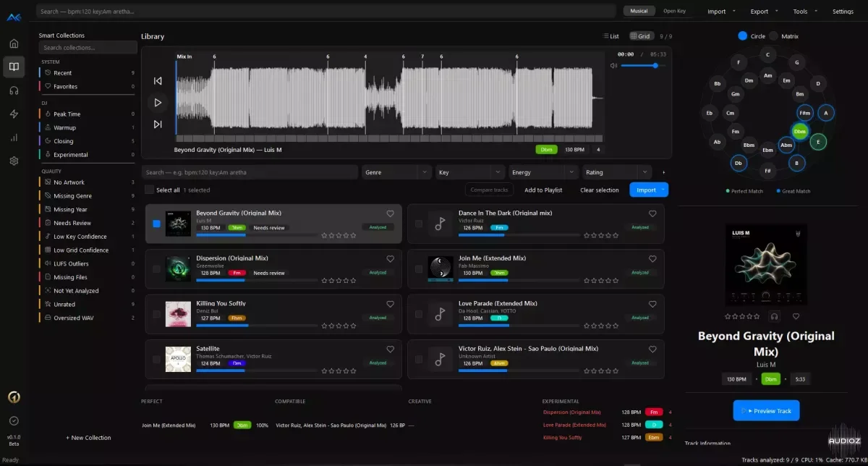Expand the blue Import button arrow
The width and height of the screenshot is (868, 466).
point(663,190)
